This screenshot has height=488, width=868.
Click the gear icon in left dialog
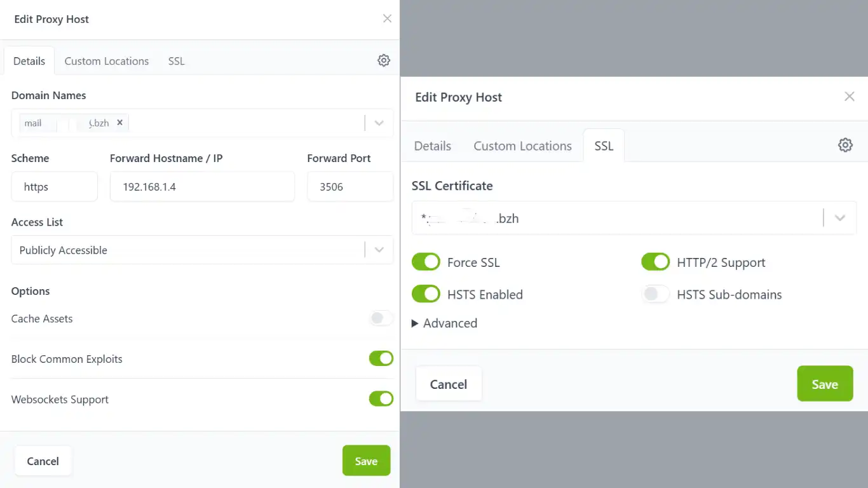click(x=384, y=60)
